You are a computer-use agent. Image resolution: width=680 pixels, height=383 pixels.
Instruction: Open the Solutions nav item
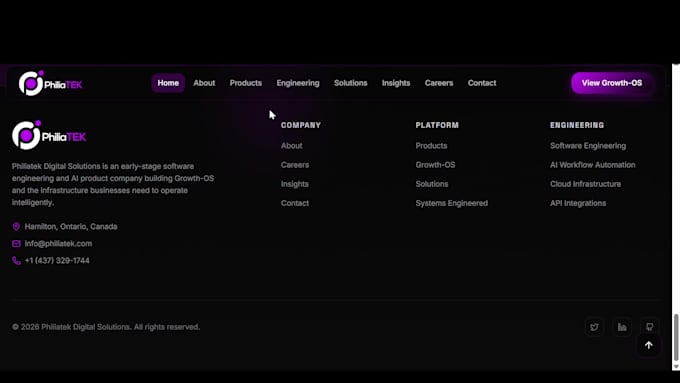350,83
